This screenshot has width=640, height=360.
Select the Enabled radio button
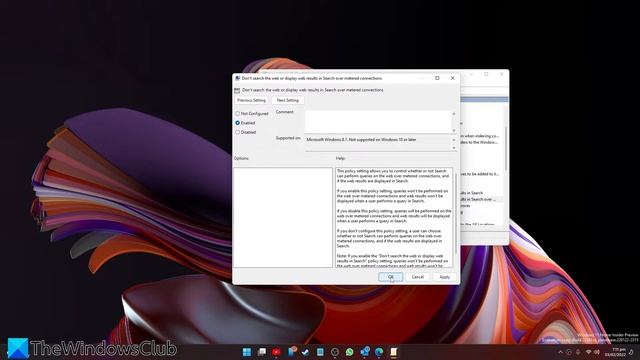(x=237, y=123)
